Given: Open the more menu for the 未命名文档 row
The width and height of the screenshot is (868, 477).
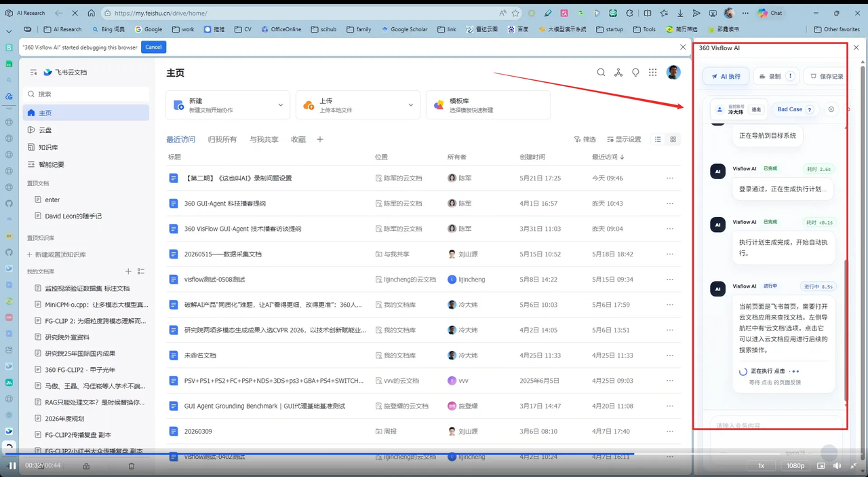Looking at the screenshot, I should (670, 356).
